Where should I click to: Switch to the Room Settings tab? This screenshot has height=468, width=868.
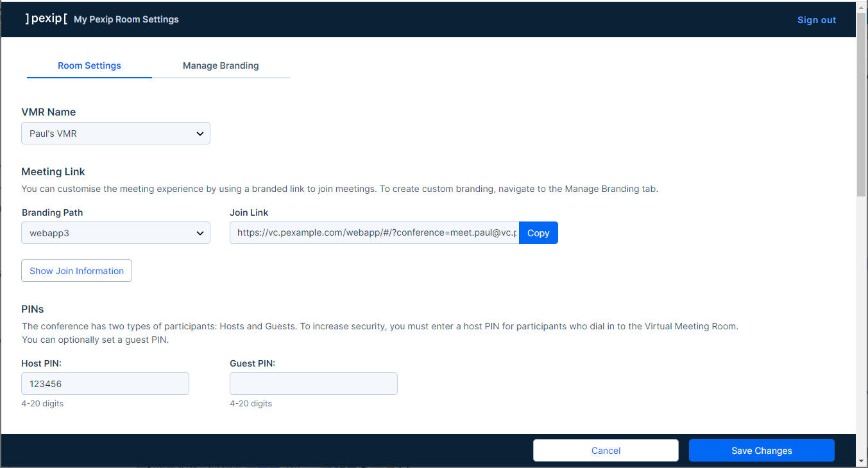pyautogui.click(x=89, y=65)
